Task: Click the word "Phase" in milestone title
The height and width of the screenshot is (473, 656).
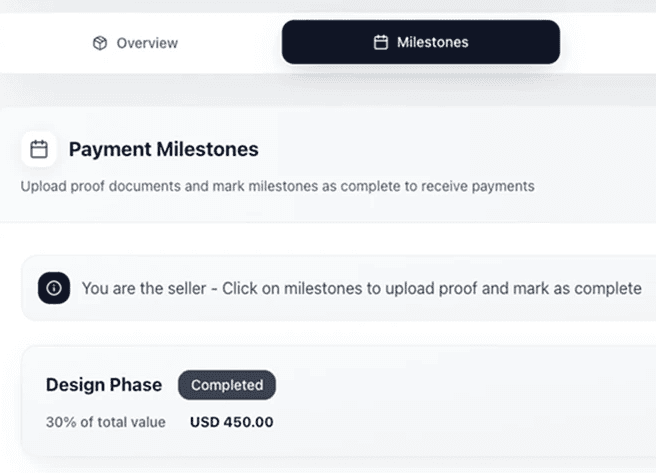Action: pyautogui.click(x=136, y=385)
